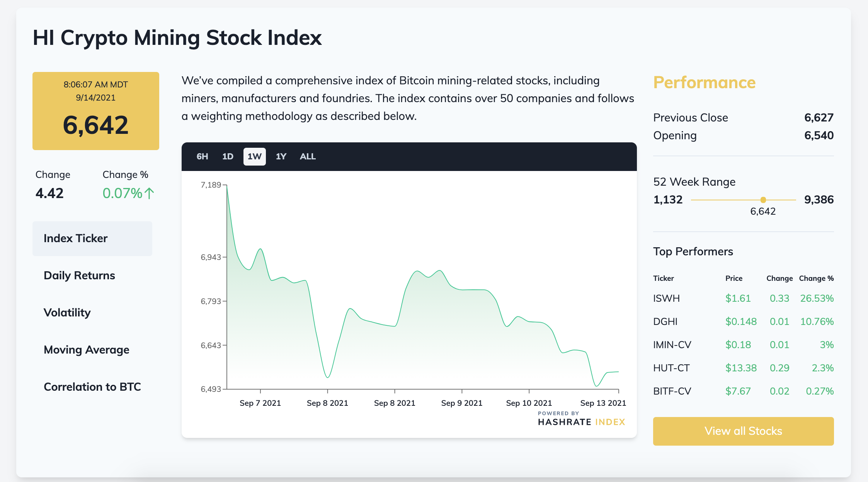Open Correlation to BTC section
This screenshot has height=482, width=868.
pyautogui.click(x=92, y=387)
